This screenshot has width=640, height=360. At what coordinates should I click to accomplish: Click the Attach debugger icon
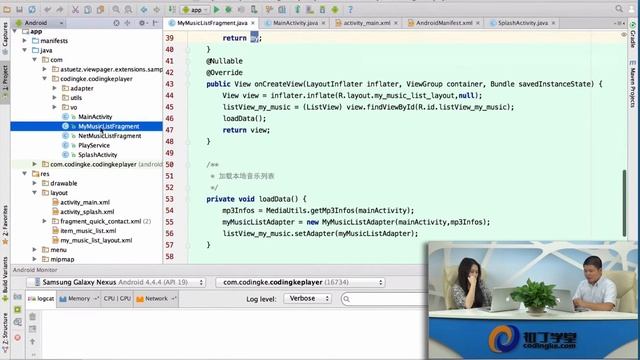pos(254,9)
